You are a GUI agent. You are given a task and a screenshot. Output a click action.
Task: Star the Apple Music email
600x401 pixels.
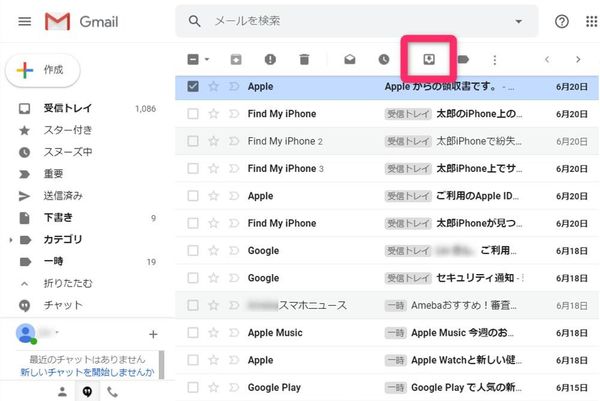214,333
